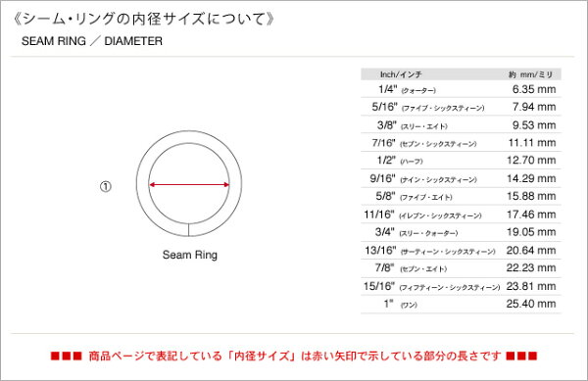Select the 13/16" size row
588x381 pixels.
tap(461, 251)
